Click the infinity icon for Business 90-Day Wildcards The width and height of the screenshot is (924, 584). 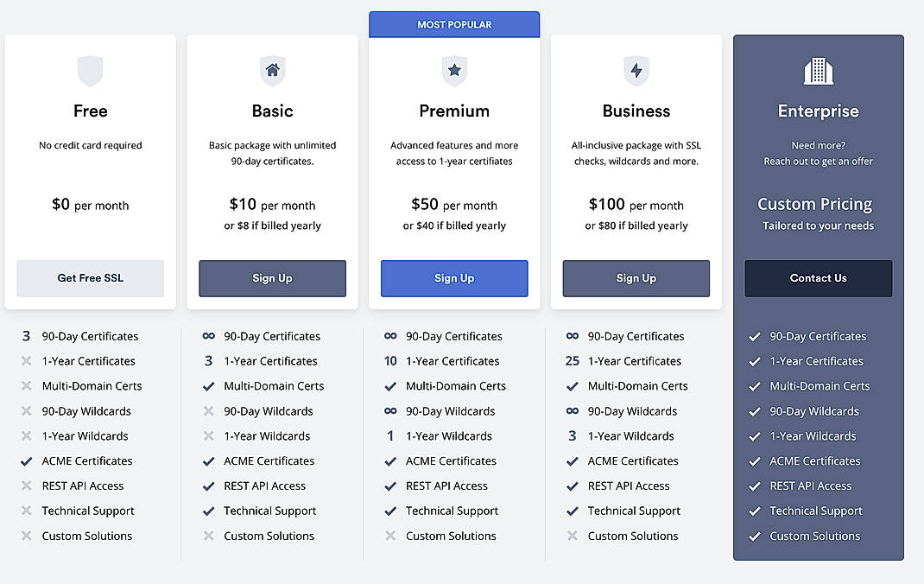pos(572,410)
